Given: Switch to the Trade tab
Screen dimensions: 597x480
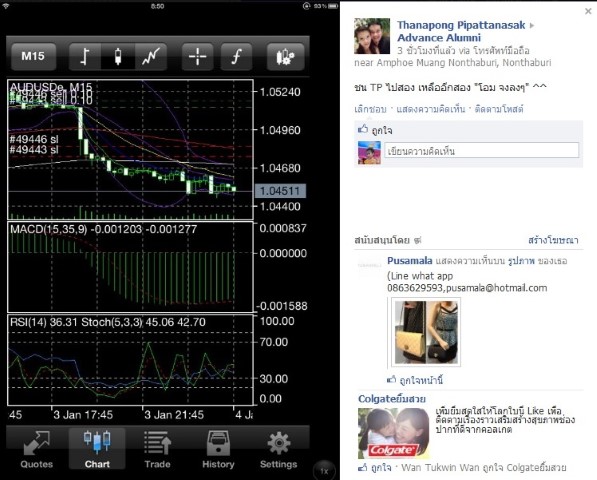Looking at the screenshot, I should point(157,449).
